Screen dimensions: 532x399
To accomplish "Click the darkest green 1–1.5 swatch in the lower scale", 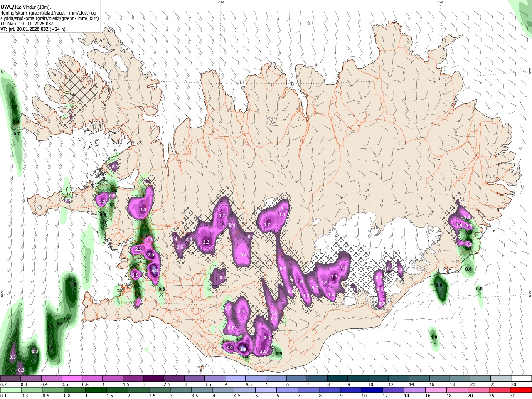I will [x=96, y=390].
